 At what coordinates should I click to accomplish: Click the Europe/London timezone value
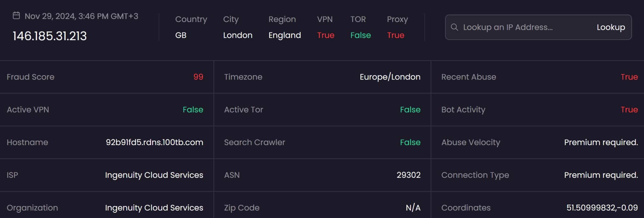pos(391,77)
